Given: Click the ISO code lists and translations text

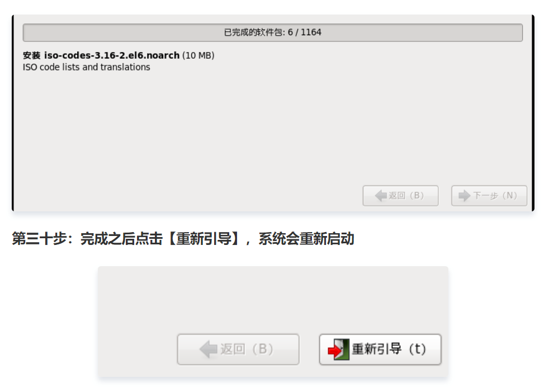Looking at the screenshot, I should pos(87,67).
